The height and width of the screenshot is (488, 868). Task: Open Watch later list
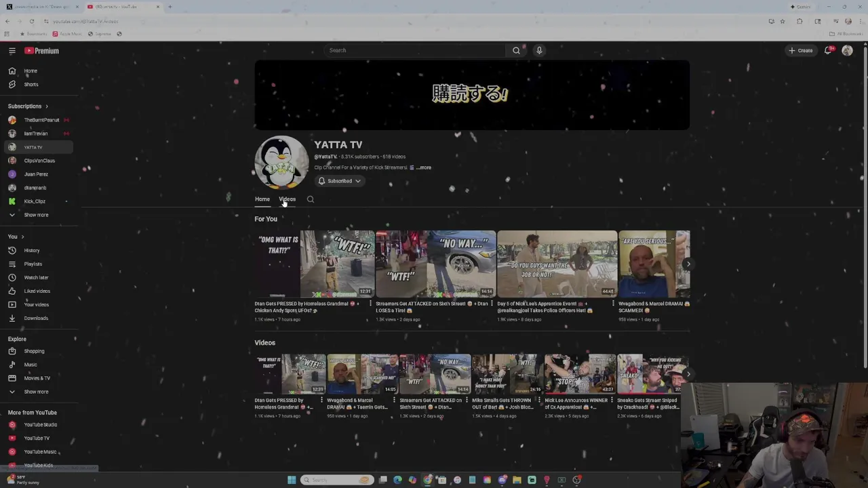pyautogui.click(x=37, y=277)
